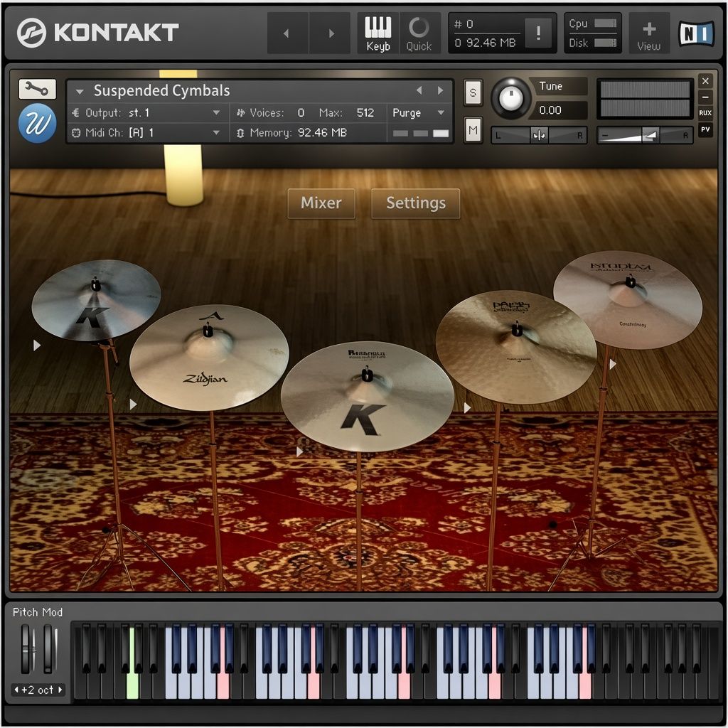The width and height of the screenshot is (728, 728).
Task: Select previous preset left arrow by instrument name
Action: tap(419, 90)
